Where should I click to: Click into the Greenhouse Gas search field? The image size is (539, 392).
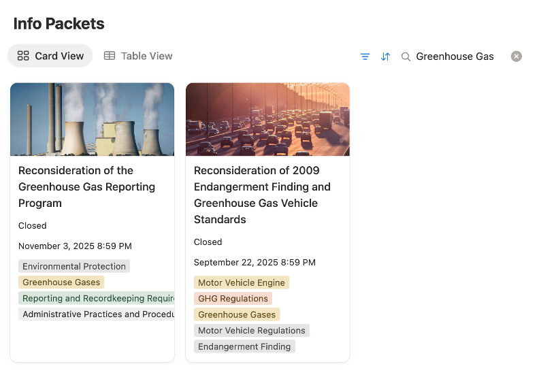(x=455, y=56)
